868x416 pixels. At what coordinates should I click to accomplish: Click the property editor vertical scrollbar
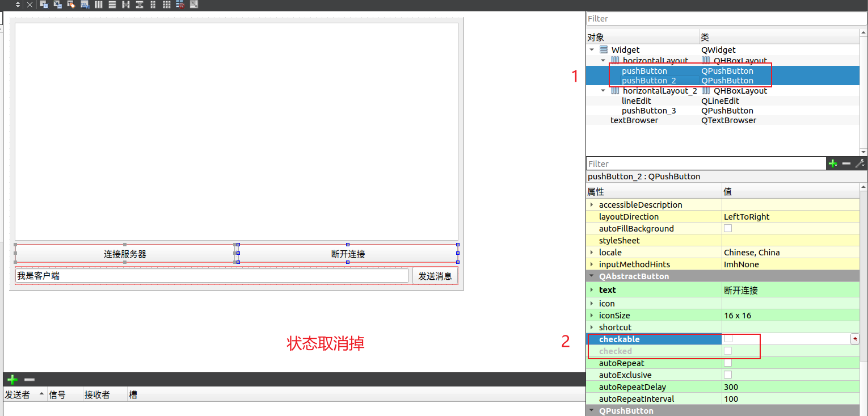click(863, 300)
